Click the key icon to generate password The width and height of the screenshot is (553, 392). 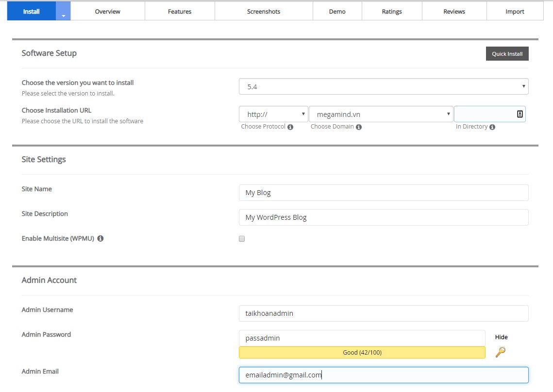pos(500,352)
